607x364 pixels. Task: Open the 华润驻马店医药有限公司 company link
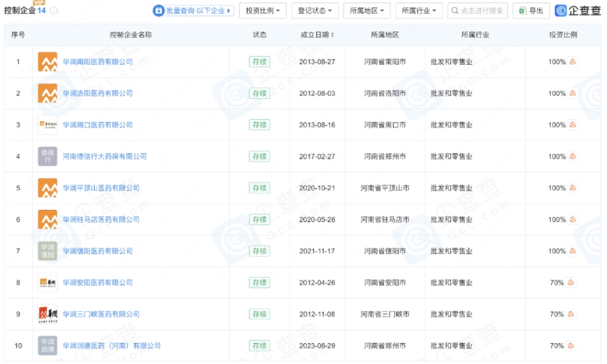[101, 219]
